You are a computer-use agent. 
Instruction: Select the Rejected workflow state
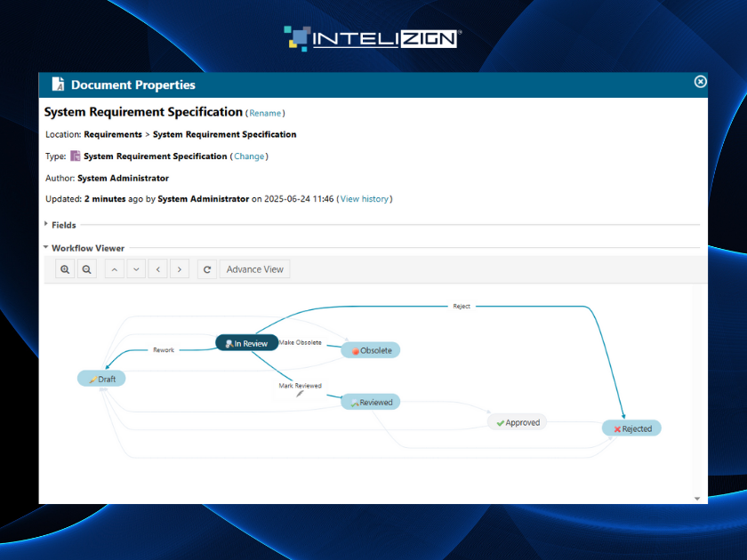pyautogui.click(x=631, y=428)
